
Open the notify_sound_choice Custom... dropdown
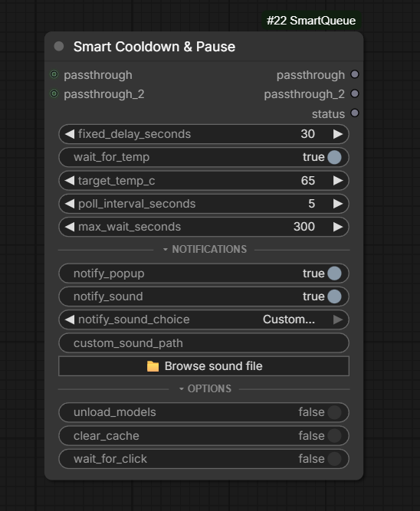pyautogui.click(x=289, y=319)
